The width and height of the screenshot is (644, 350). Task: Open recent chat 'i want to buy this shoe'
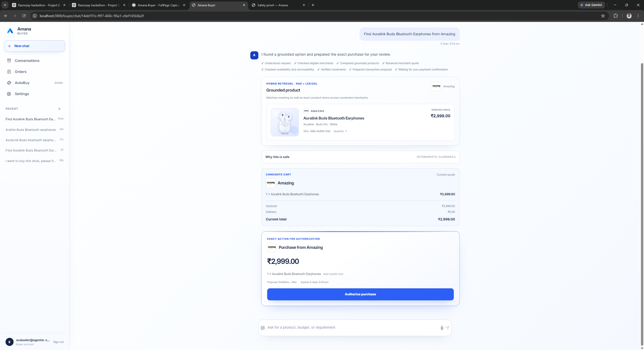[x=35, y=161]
